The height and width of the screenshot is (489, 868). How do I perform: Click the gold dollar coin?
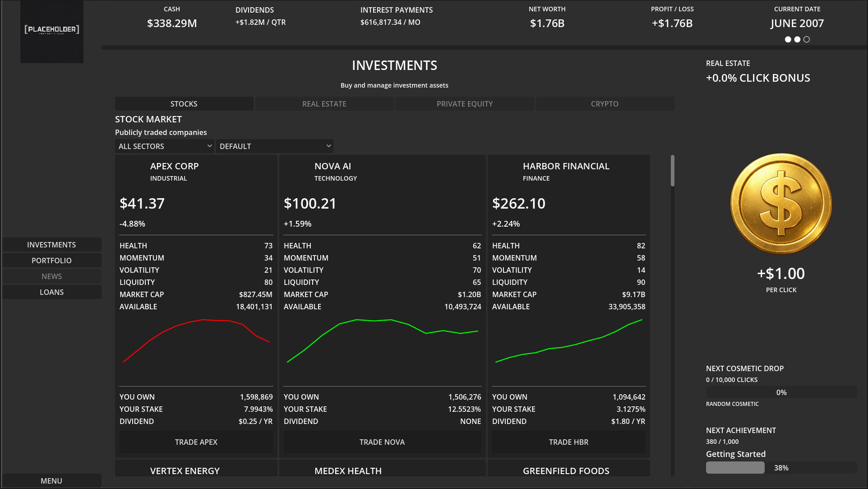tap(781, 204)
